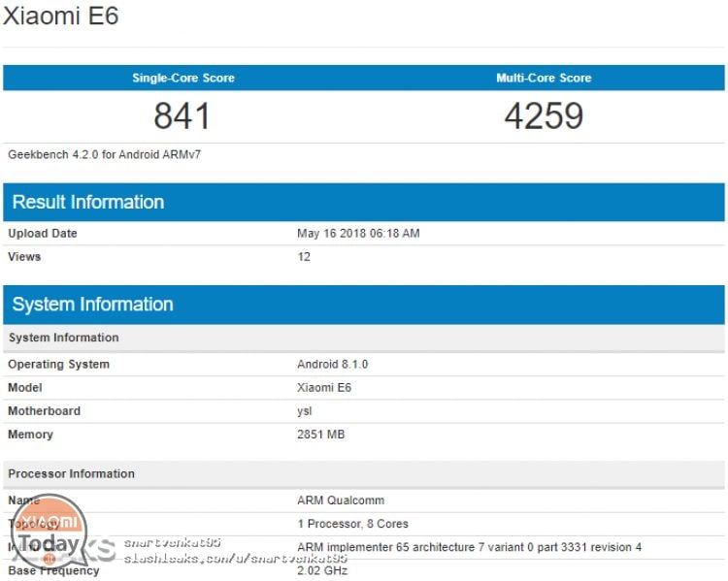728x581 pixels.
Task: Click the 'Xiaomi E6' page title
Action: click(61, 16)
